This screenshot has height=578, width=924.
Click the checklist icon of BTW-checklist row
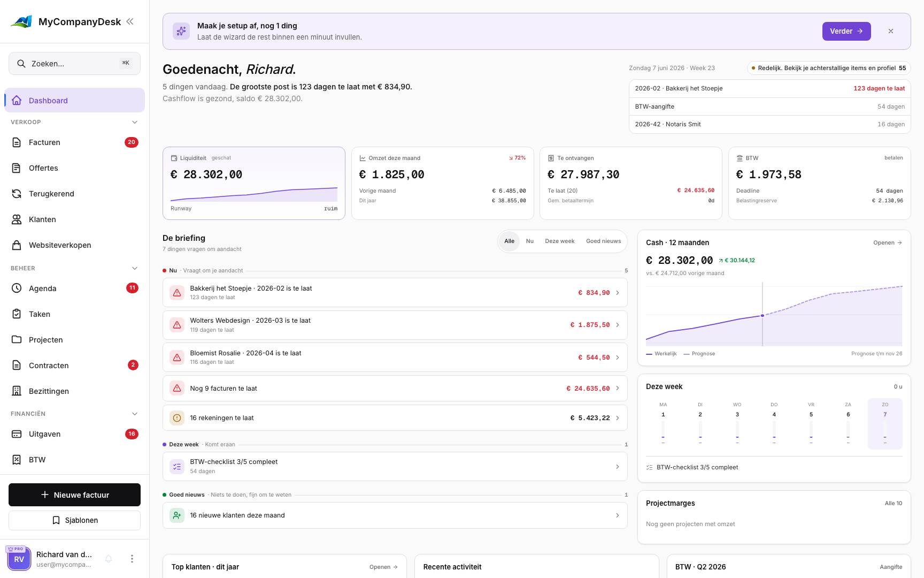click(177, 467)
